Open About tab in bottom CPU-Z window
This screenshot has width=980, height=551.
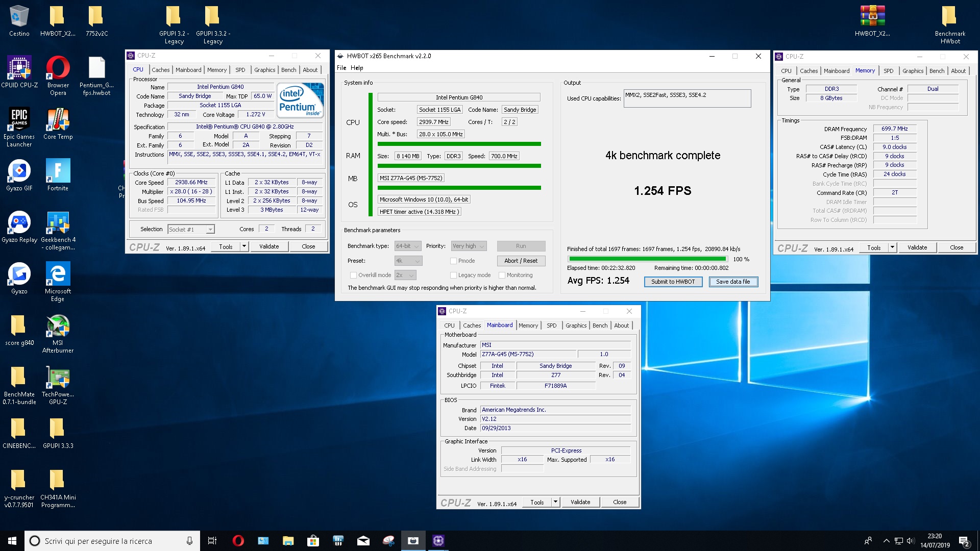point(621,325)
